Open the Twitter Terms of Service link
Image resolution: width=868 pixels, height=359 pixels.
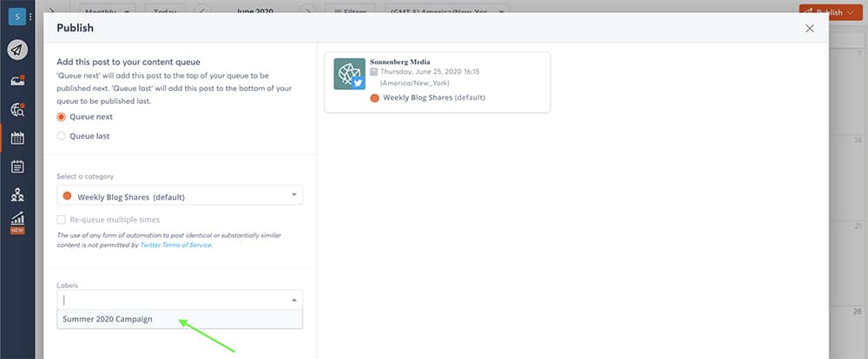coord(176,245)
